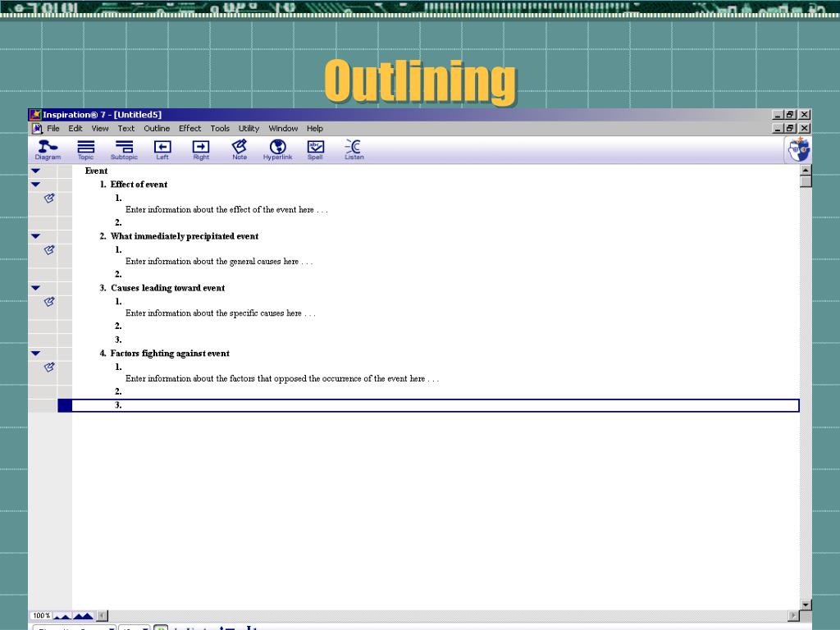The height and width of the screenshot is (630, 840).
Task: Zoom in with large mountains icon
Action: click(83, 616)
